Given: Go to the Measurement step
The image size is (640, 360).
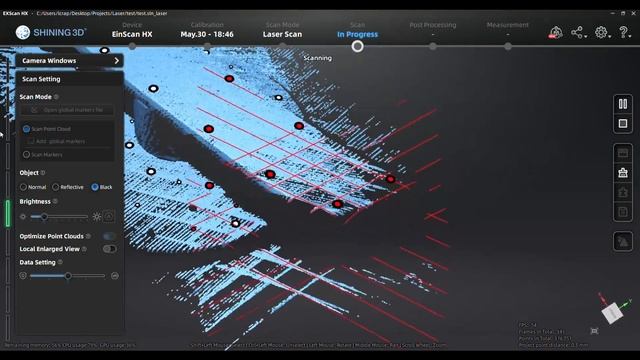Looking at the screenshot, I should [507, 29].
